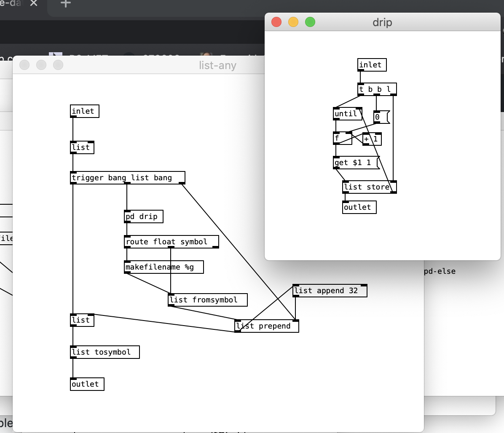
Task: Click the "list fromsymbol" object
Action: pos(207,299)
